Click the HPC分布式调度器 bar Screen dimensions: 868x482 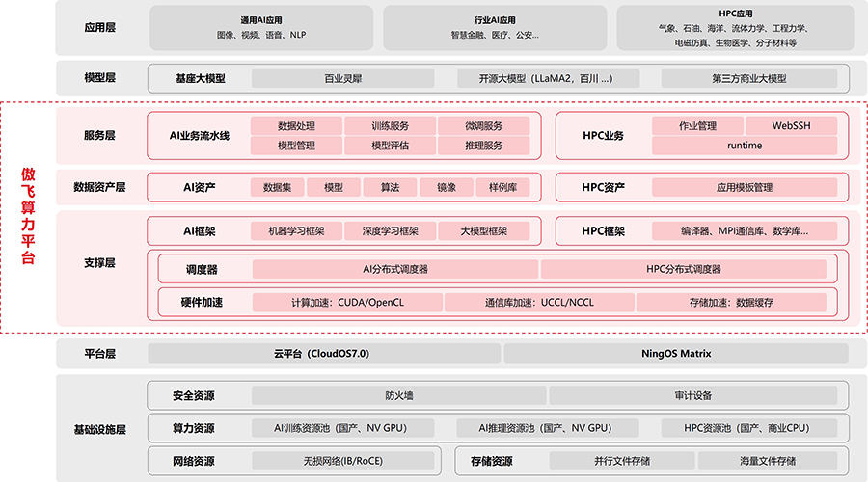tap(683, 269)
